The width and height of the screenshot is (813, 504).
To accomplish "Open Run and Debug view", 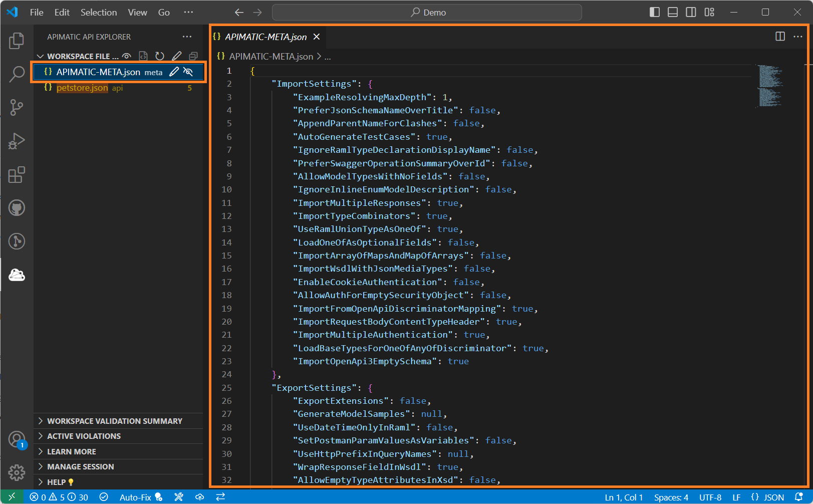I will coord(17,141).
